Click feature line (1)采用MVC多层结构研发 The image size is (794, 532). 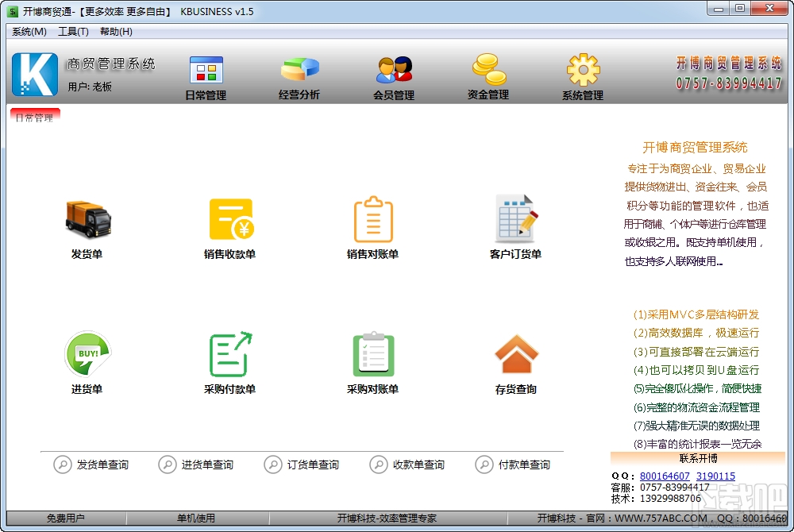[696, 315]
